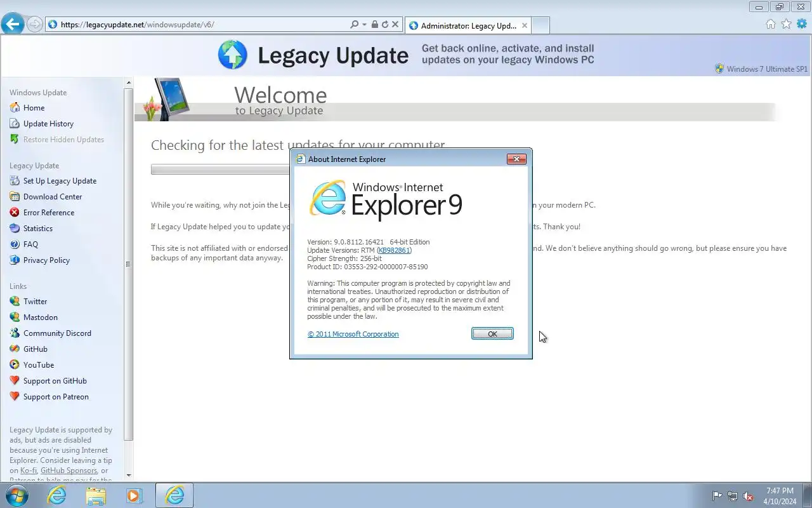This screenshot has height=508, width=812.
Task: Click the update checking progress bar
Action: coord(220,170)
